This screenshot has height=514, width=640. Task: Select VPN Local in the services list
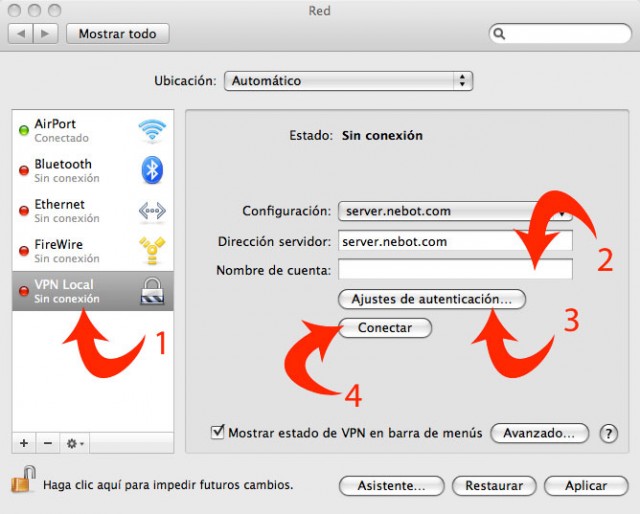point(93,291)
